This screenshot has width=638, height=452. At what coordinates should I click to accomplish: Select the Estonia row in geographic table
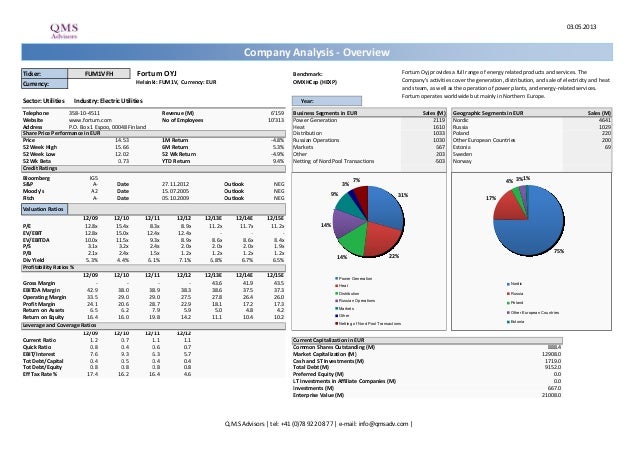pyautogui.click(x=532, y=147)
